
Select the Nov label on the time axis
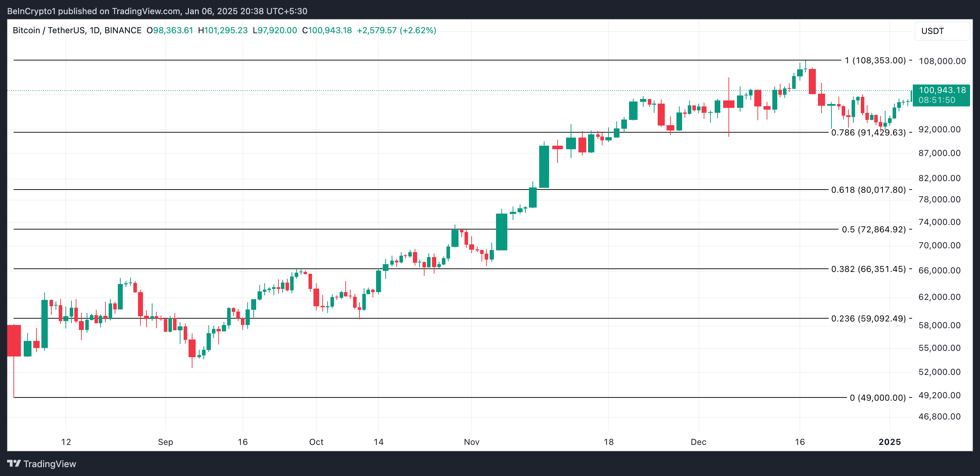(x=472, y=442)
